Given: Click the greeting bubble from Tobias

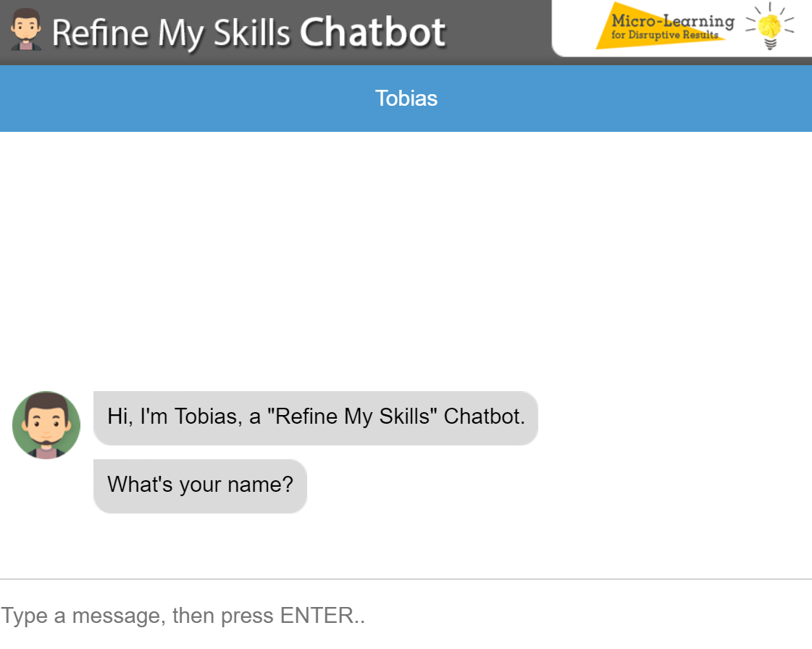Looking at the screenshot, I should tap(315, 418).
